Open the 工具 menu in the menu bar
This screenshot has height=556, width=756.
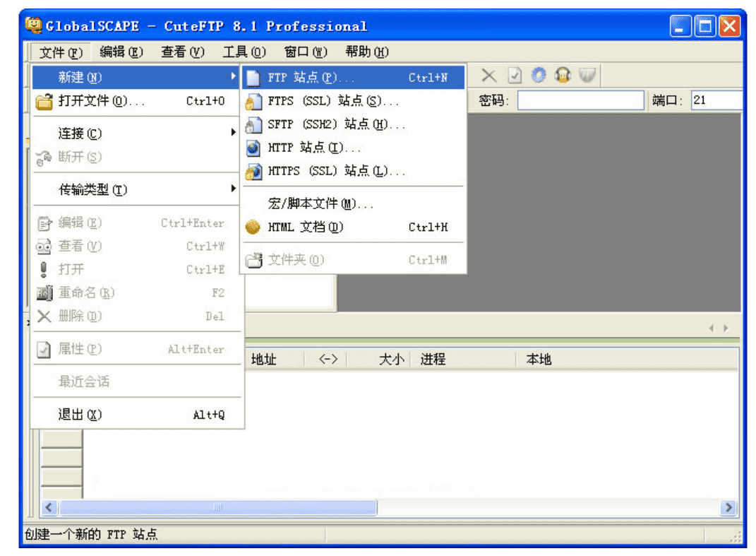[244, 52]
